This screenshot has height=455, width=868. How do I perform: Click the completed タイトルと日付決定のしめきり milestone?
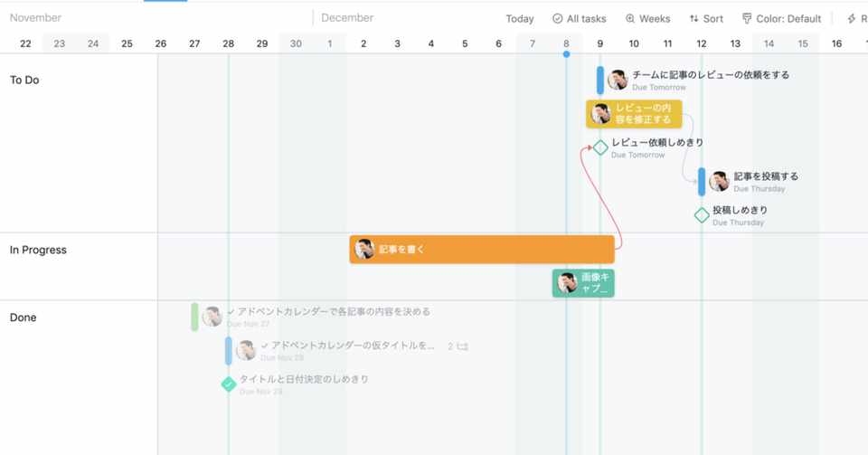(229, 384)
